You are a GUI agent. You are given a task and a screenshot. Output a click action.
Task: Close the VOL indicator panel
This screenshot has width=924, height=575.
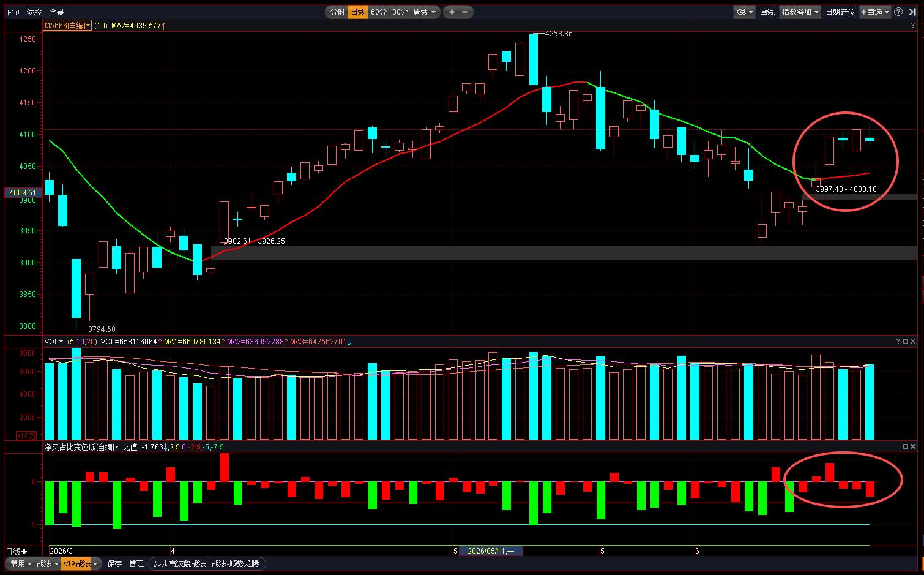pyautogui.click(x=914, y=341)
